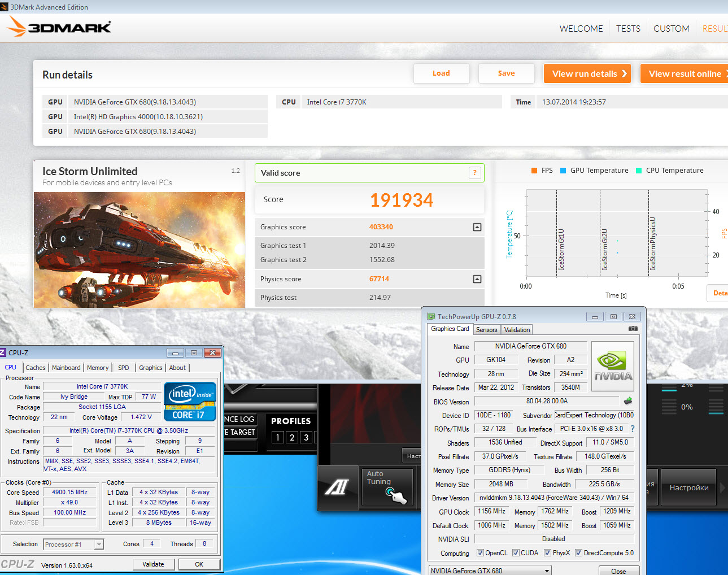This screenshot has width=728, height=575.
Task: Toggle the OpenCL checkbox
Action: point(480,553)
